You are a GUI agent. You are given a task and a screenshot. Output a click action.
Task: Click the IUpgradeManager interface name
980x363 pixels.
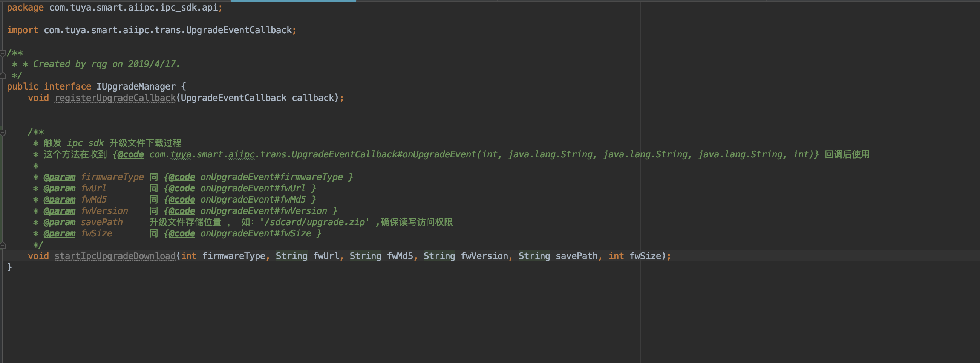[136, 87]
